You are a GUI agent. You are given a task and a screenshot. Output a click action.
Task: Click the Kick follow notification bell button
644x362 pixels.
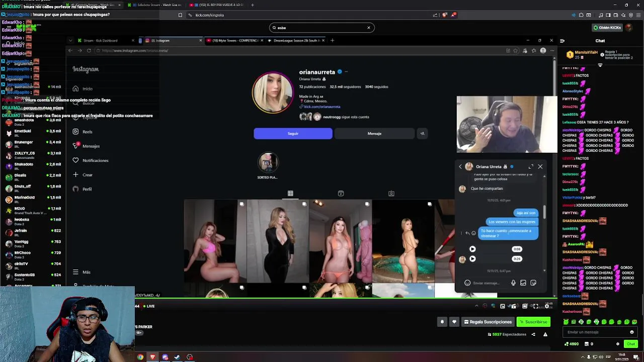pos(442,322)
